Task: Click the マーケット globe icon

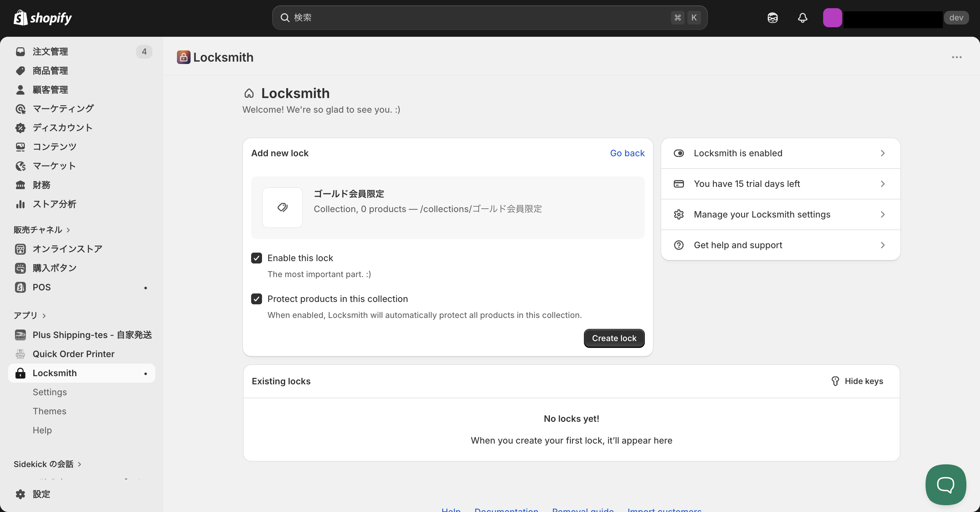Action: [20, 166]
